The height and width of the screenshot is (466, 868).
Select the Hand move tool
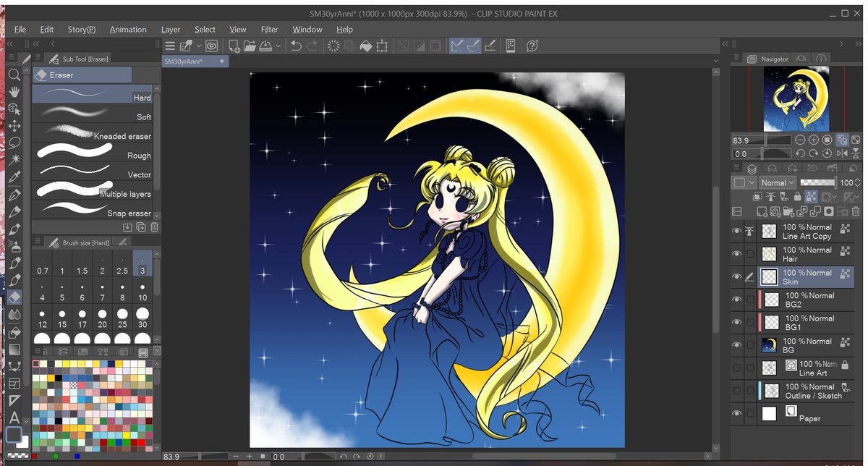point(14,92)
